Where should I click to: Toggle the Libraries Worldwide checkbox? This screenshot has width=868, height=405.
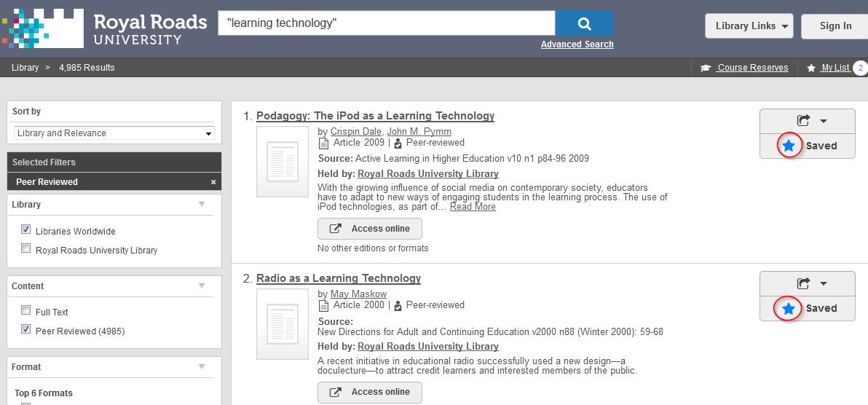[x=25, y=229]
